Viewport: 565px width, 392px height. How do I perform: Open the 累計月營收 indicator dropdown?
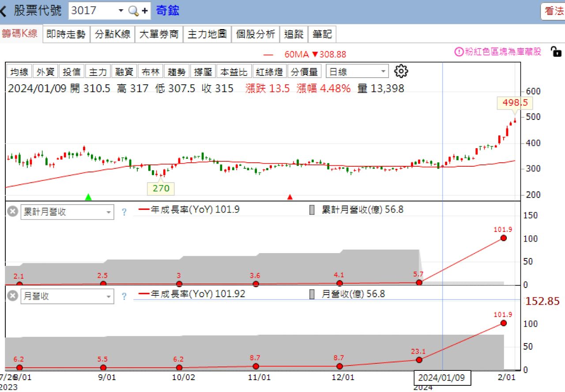[x=67, y=212]
